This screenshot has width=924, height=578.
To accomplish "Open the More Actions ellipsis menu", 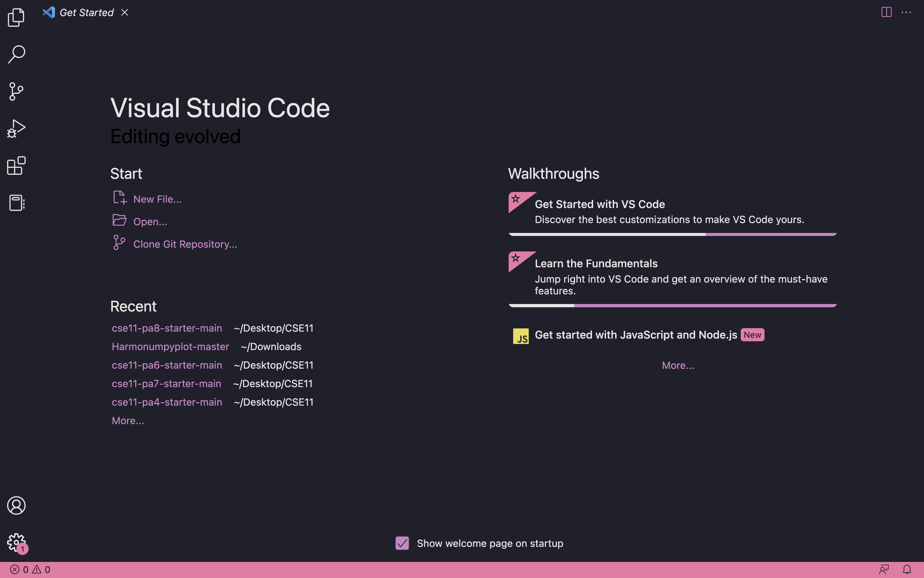I will click(906, 12).
